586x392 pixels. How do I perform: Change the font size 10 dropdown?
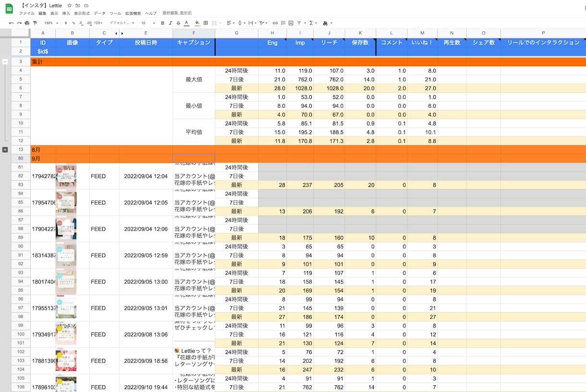pos(148,23)
